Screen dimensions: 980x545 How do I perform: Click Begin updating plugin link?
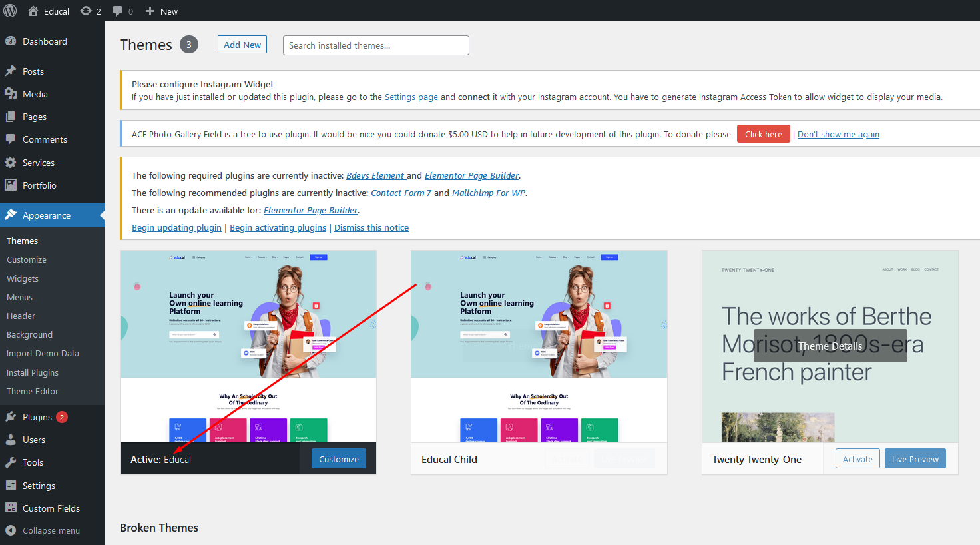coord(176,227)
